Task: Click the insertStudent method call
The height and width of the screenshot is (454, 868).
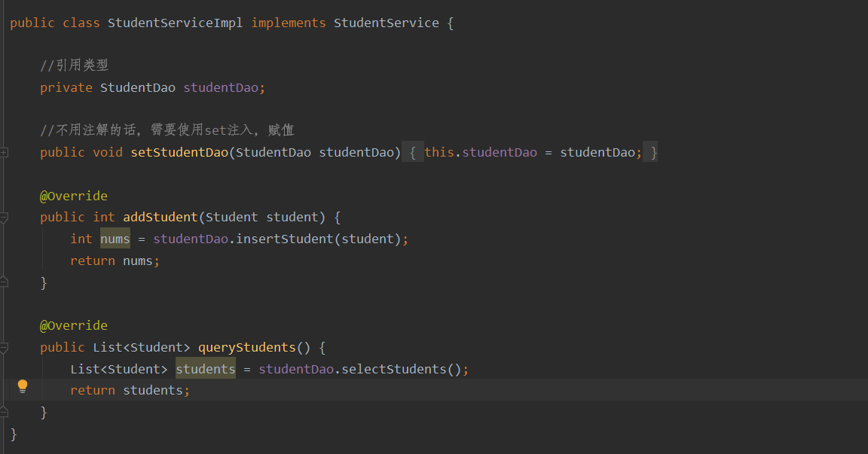Action: [285, 239]
